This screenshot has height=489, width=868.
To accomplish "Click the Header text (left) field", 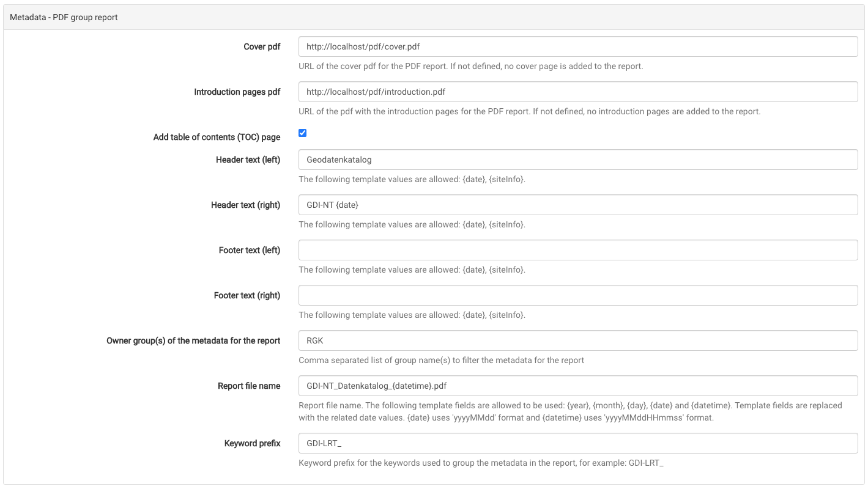I will (x=578, y=160).
